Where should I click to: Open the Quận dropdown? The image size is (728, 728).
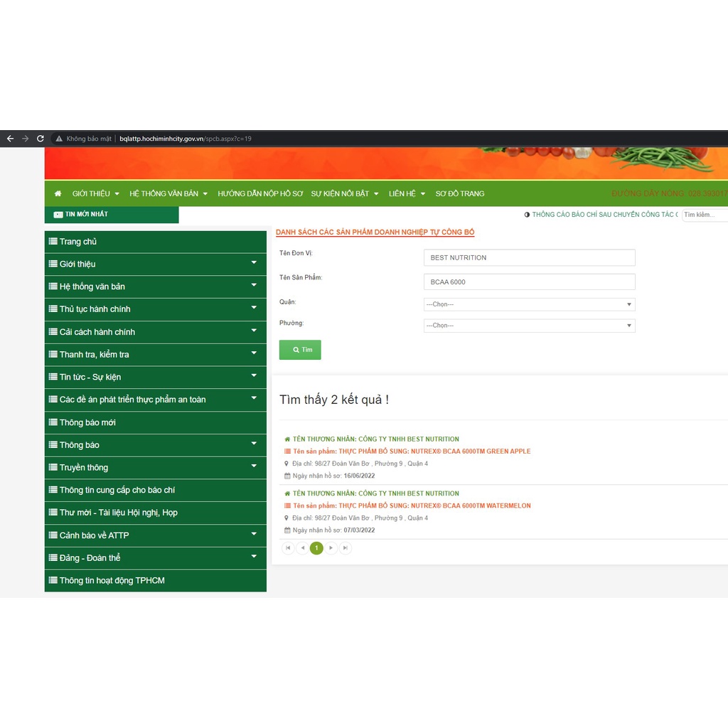coord(529,304)
